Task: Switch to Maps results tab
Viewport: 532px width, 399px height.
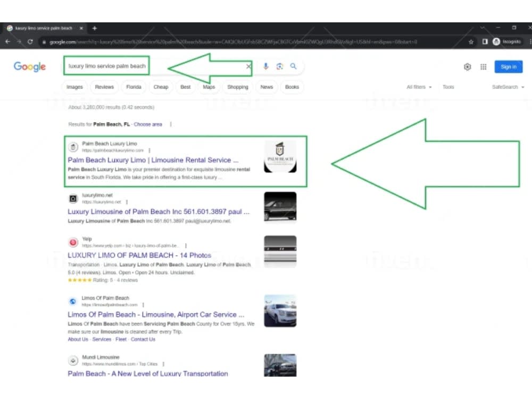Action: coord(209,87)
